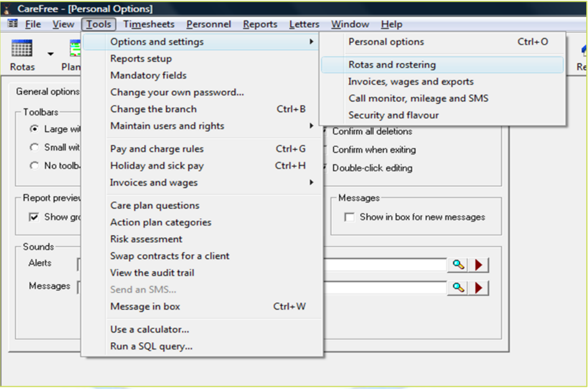Select Run a SQL query menu entry
Screen dimensions: 588x389
pos(151,346)
